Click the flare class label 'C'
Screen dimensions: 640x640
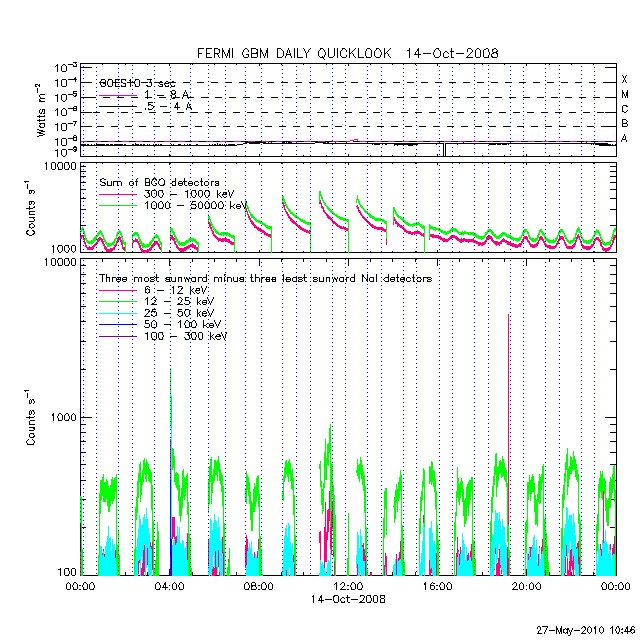point(624,109)
